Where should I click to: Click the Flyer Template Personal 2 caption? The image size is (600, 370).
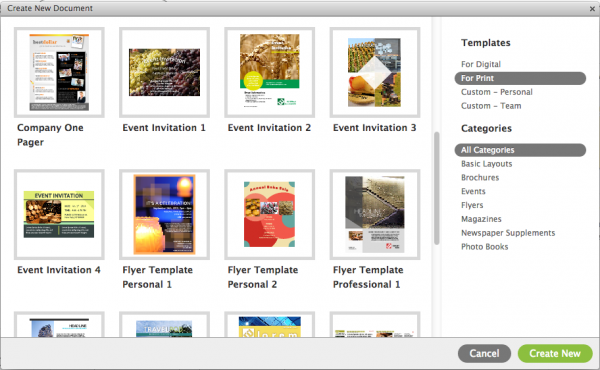[263, 277]
